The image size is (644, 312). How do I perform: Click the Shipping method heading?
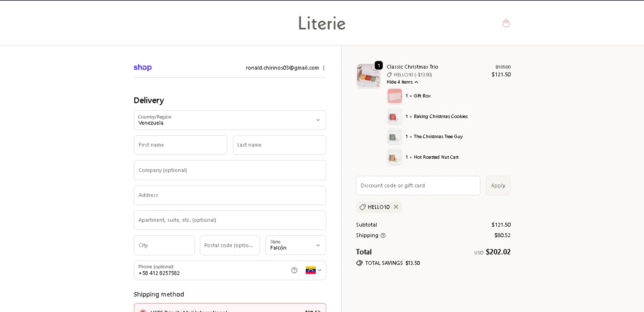pyautogui.click(x=159, y=294)
